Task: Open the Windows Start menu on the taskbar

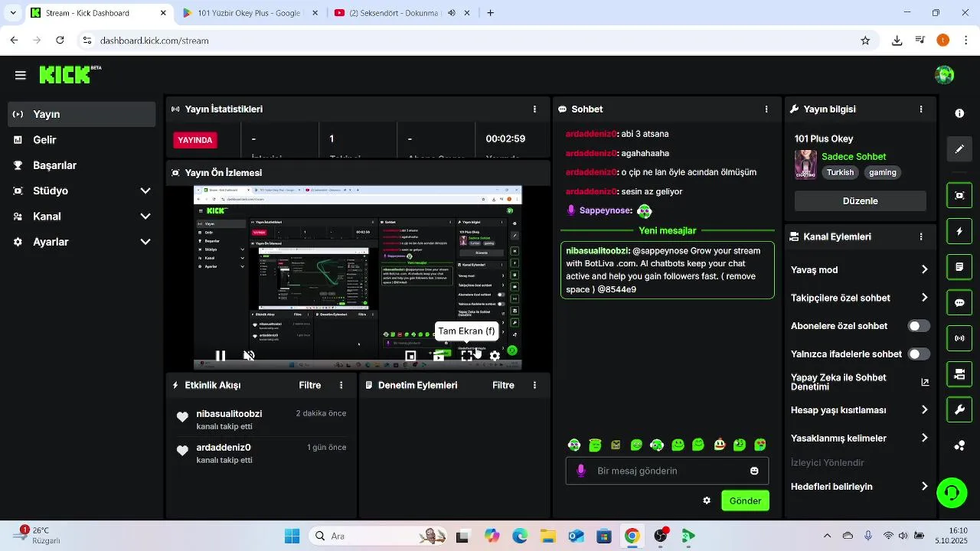Action: [292, 536]
